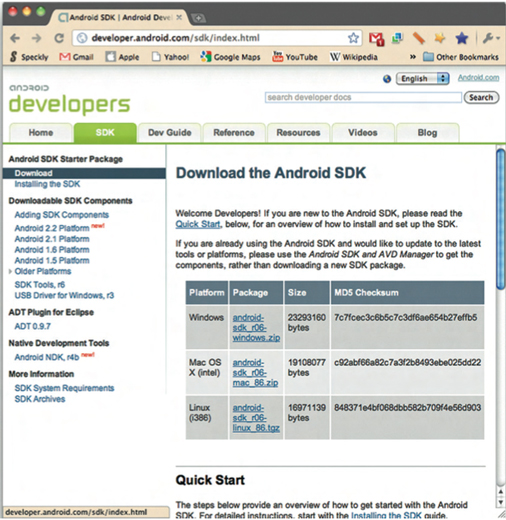Open the ADT 0.9.7 link

(33, 326)
